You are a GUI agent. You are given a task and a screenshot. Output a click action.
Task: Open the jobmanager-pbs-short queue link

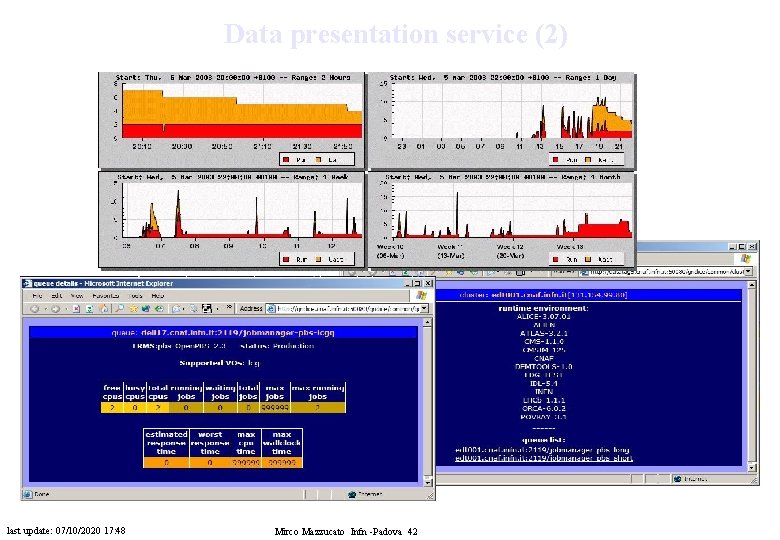click(x=544, y=458)
